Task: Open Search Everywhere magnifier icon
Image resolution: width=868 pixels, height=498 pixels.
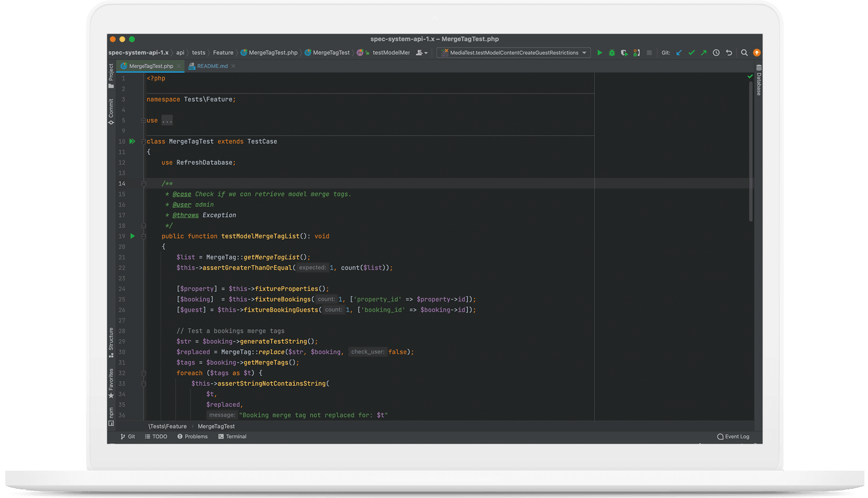Action: [x=744, y=53]
